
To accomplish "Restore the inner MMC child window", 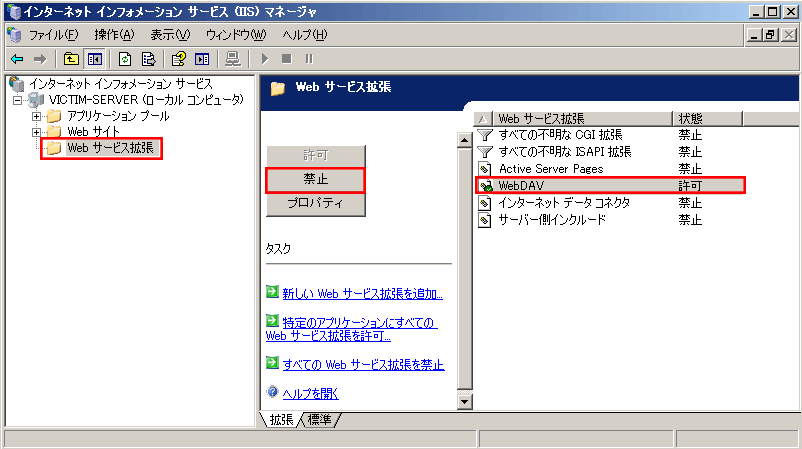I will [x=770, y=35].
